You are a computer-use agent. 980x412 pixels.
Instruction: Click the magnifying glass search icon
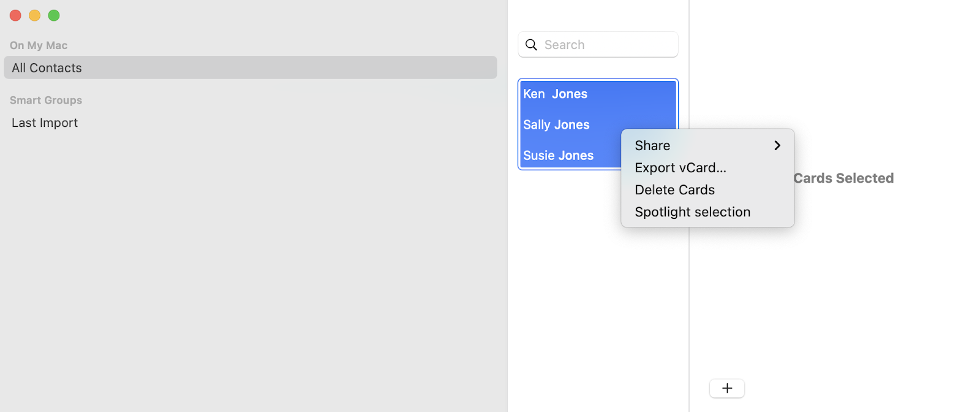[531, 45]
